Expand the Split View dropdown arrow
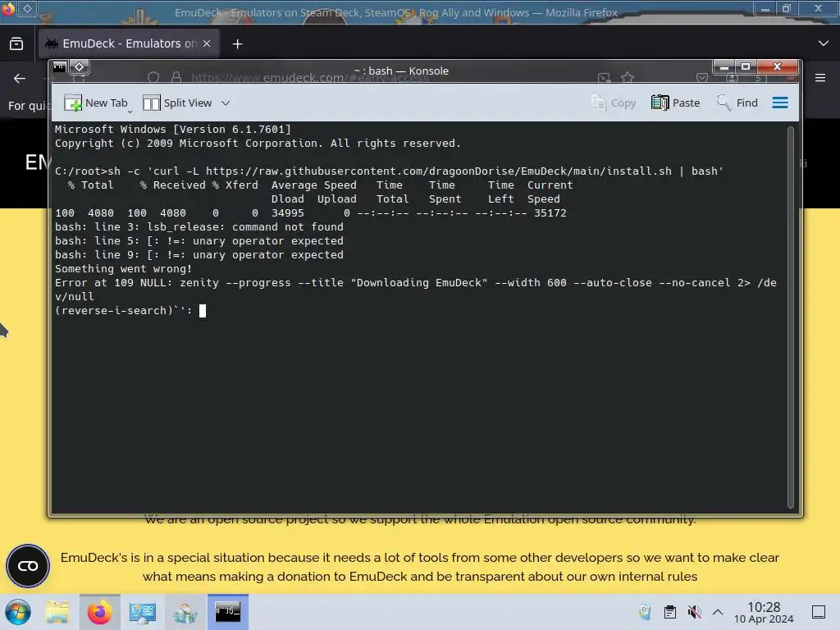Image resolution: width=840 pixels, height=630 pixels. point(226,103)
